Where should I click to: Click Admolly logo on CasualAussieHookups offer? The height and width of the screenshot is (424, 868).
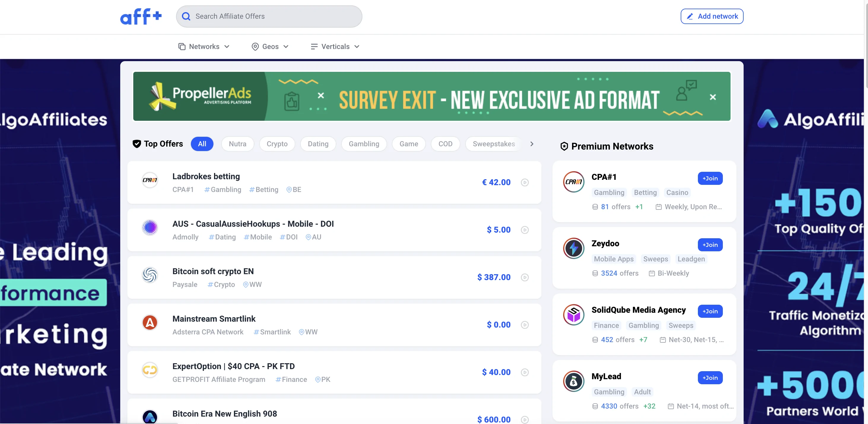[150, 228]
